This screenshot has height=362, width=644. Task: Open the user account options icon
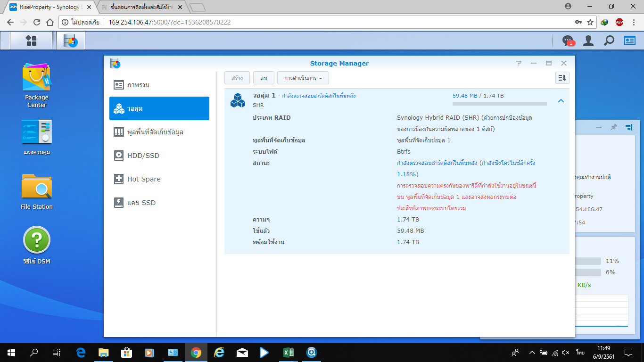(588, 41)
